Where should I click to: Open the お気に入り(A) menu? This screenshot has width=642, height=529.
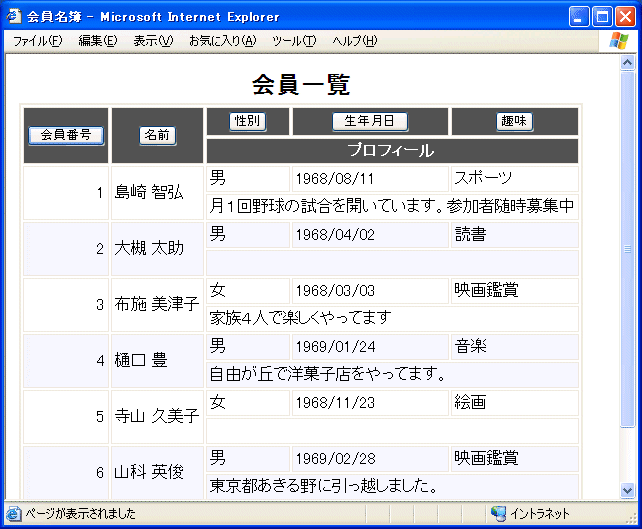coord(223,41)
